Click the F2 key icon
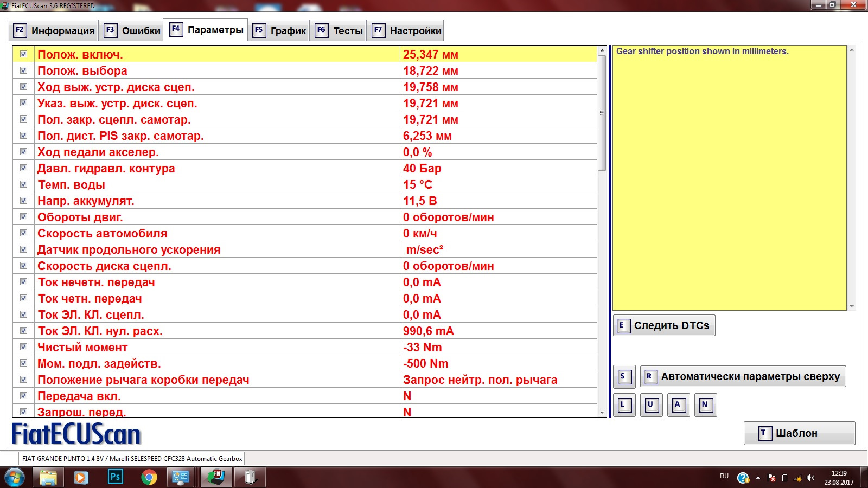 tap(20, 30)
